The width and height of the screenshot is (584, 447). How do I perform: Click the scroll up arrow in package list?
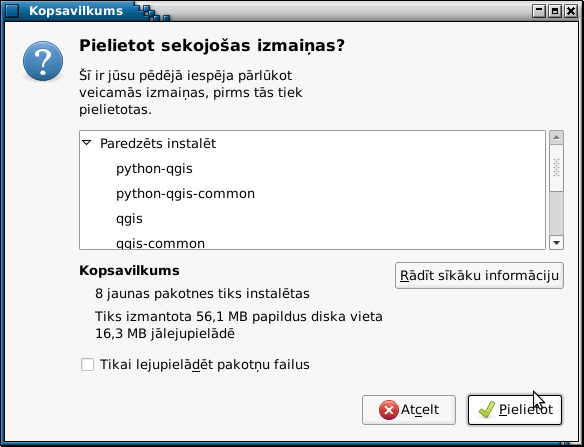pos(556,137)
